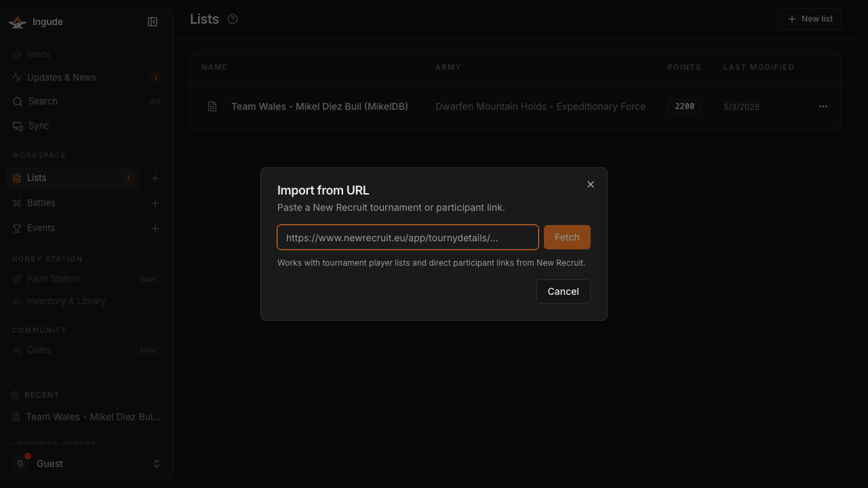Open Events in Workspace

(x=73, y=228)
